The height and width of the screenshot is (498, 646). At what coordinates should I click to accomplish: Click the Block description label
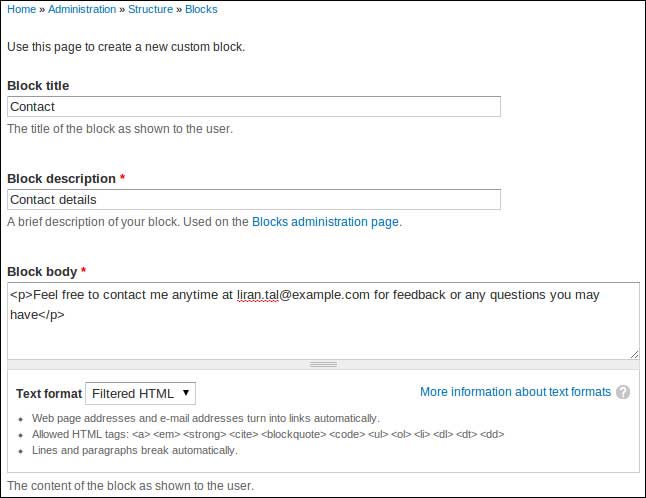(61, 179)
